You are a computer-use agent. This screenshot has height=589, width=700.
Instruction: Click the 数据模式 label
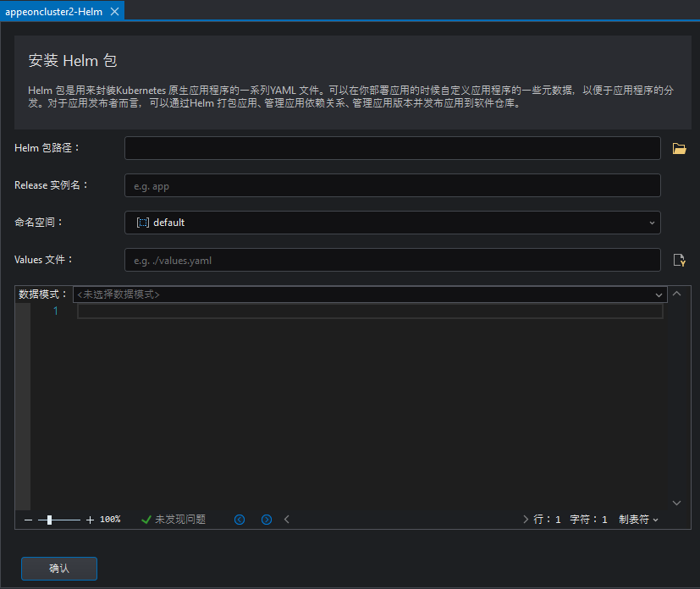(x=43, y=294)
